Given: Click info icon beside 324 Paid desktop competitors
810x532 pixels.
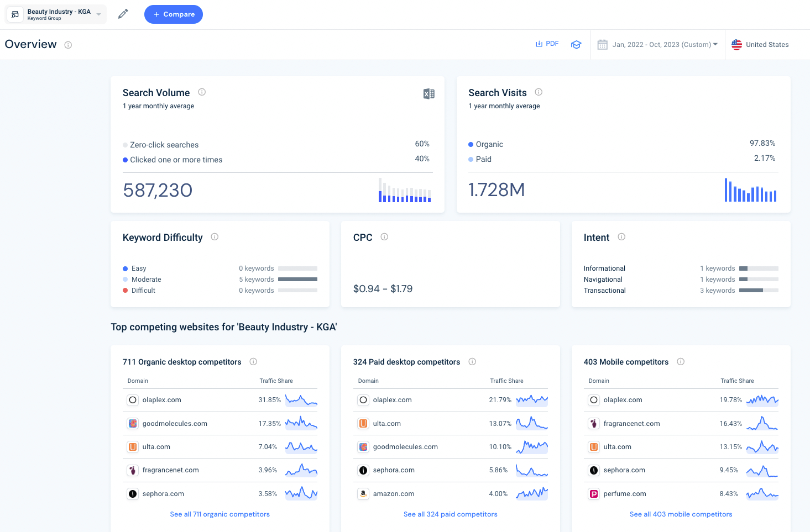Looking at the screenshot, I should tap(472, 362).
